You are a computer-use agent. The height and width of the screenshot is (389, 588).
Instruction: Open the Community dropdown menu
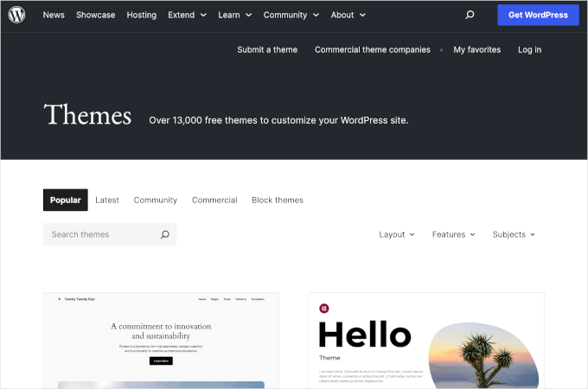point(290,15)
